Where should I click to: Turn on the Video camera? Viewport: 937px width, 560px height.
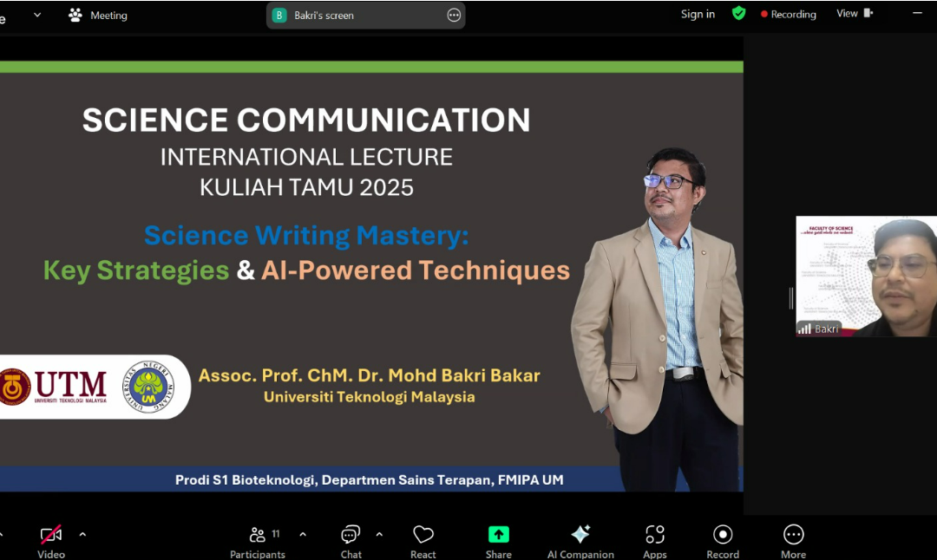[51, 542]
